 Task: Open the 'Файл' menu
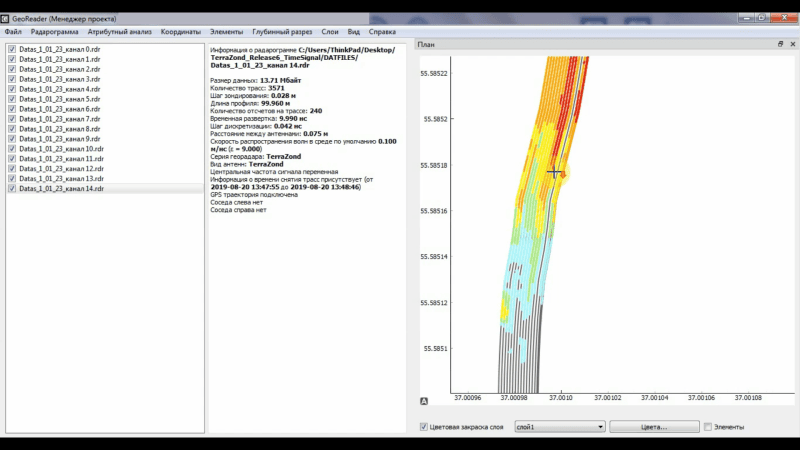tap(13, 32)
